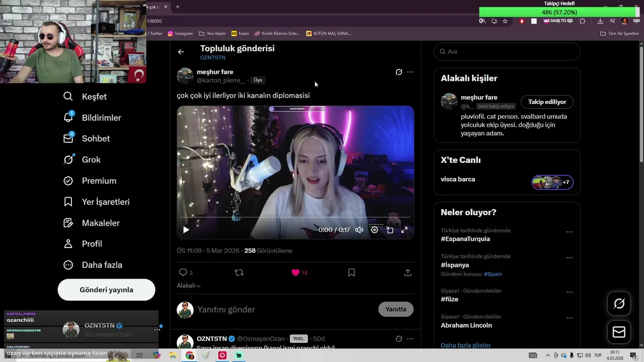Open the Daha fazla menu
644x362 pixels.
click(93, 265)
